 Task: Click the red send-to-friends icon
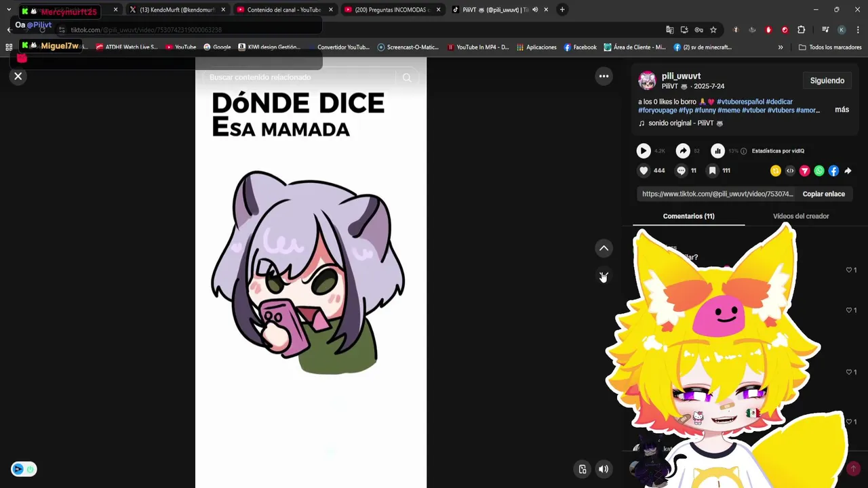(x=805, y=171)
